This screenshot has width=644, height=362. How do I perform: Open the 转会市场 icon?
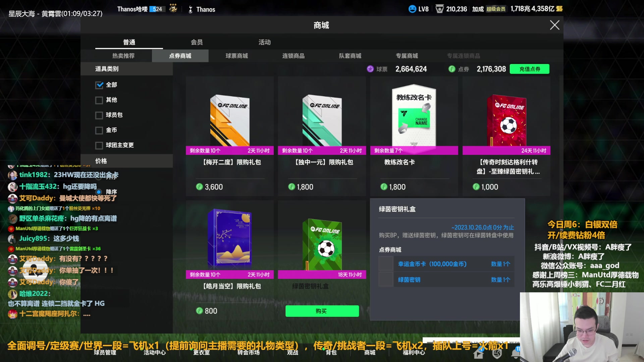tap(248, 353)
